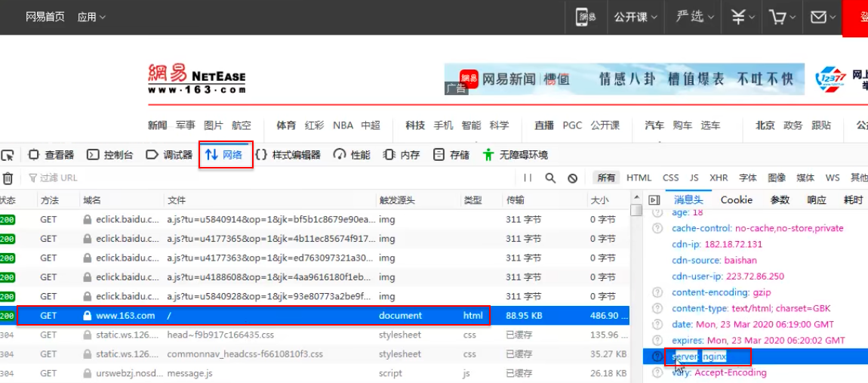
Task: Click help icon beside content-encoding header
Action: coord(657,292)
